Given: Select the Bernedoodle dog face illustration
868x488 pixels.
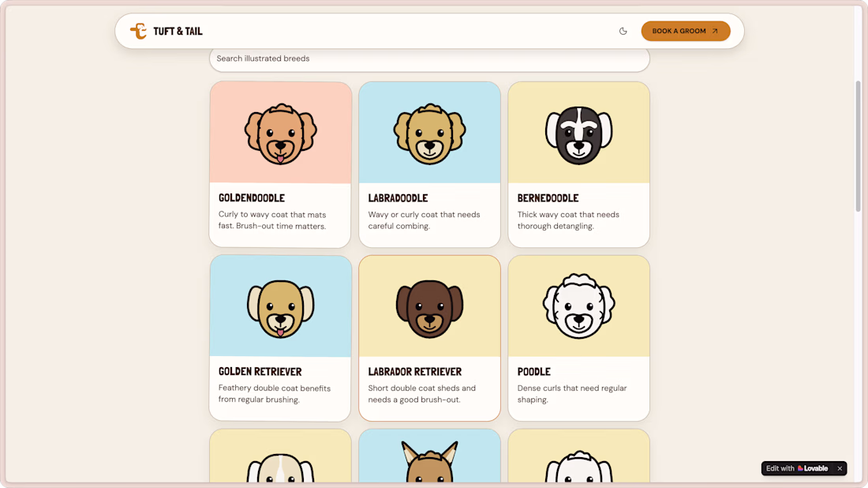Looking at the screenshot, I should pos(579,135).
